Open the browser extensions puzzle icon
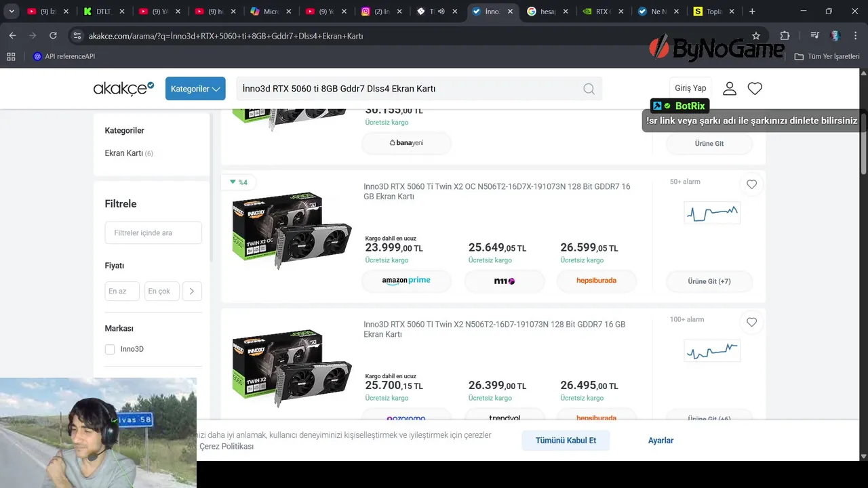868x488 pixels. coord(785,35)
